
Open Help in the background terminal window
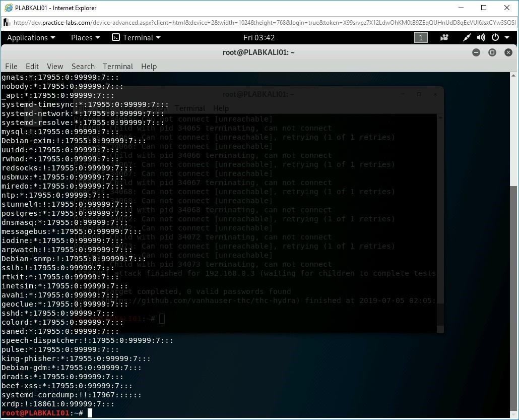pos(221,108)
